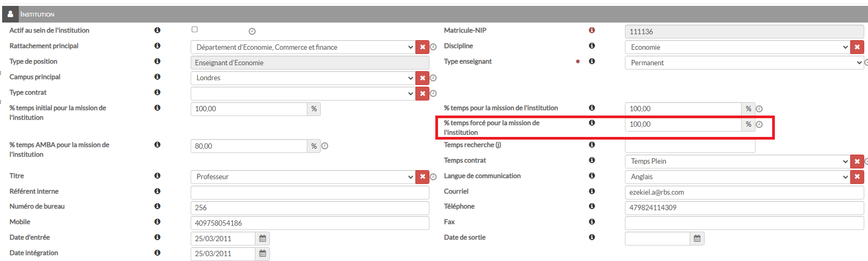Open the Titre dropdown showing Professeur
The image size is (868, 261).
[x=303, y=176]
